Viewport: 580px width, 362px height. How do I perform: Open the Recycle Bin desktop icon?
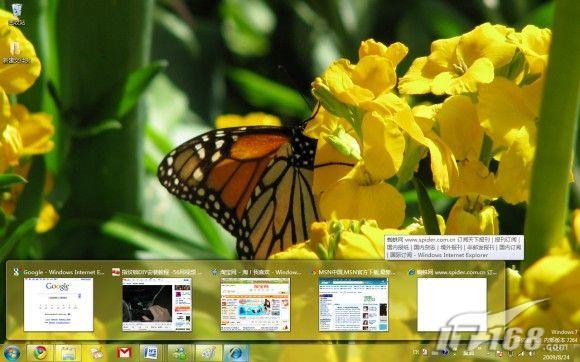pos(17,14)
